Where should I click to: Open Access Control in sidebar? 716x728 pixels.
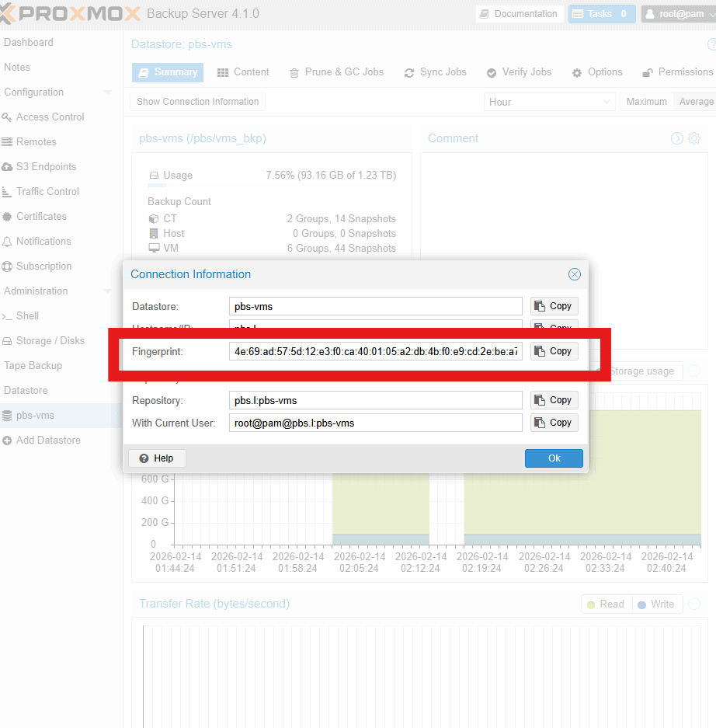(50, 117)
